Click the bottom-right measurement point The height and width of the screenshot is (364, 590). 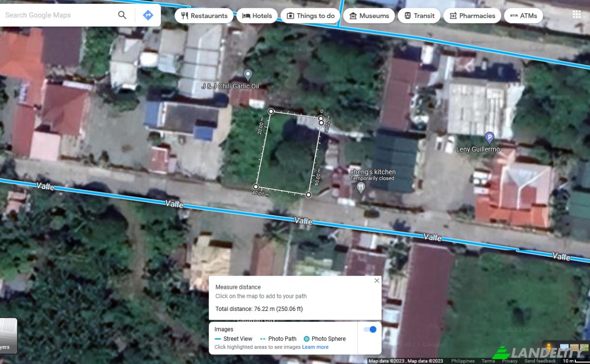click(x=308, y=195)
